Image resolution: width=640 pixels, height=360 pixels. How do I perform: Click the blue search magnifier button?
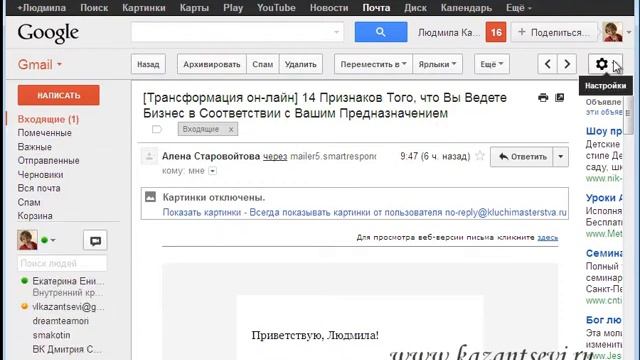click(381, 32)
